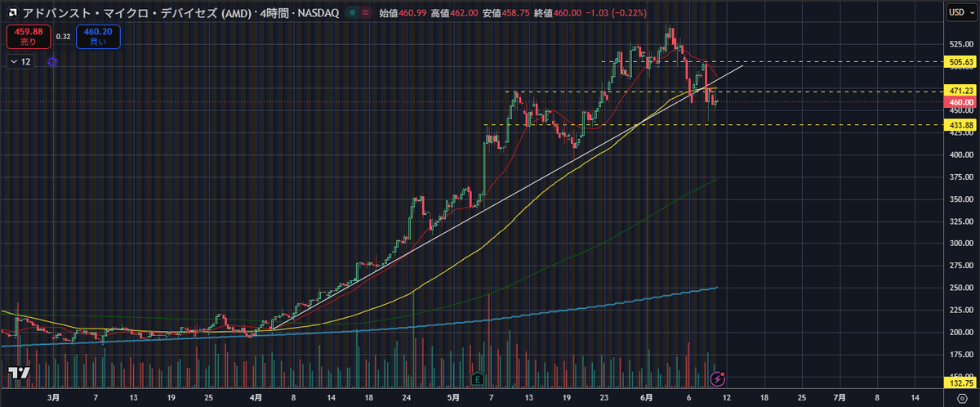Select the 433.88 price level label
This screenshot has height=407, width=980.
pos(959,125)
